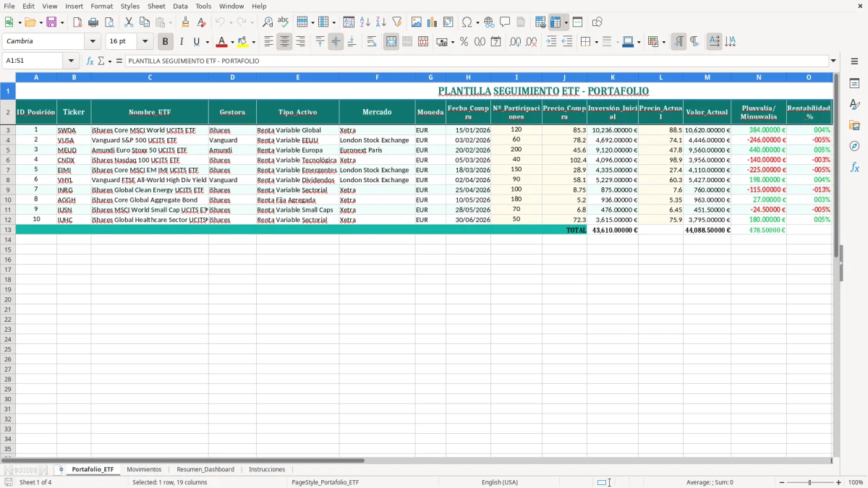This screenshot has height=488, width=868.
Task: Toggle Merge and Center Cells
Action: 391,42
